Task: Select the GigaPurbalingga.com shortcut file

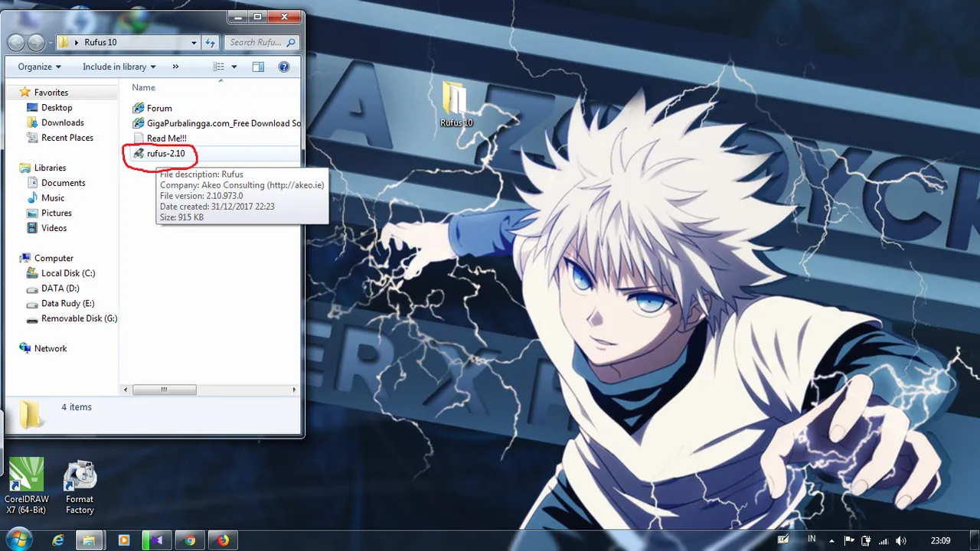Action: 216,123
